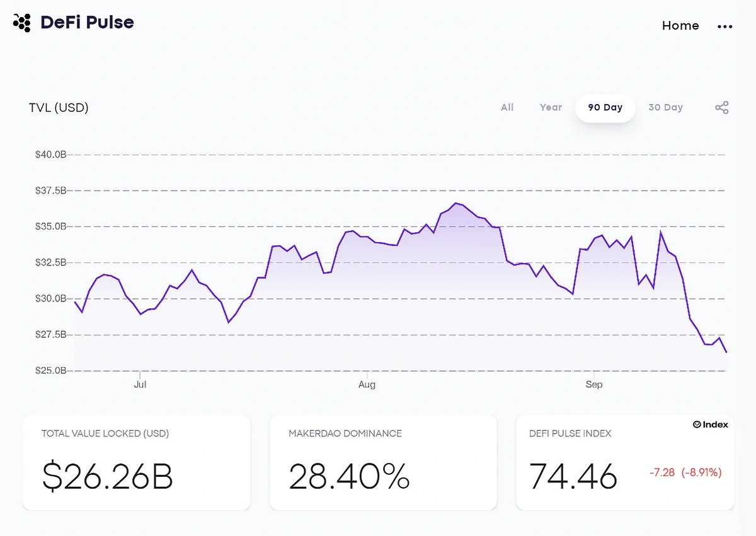Viewport: 756px width, 536px height.
Task: Click the share chart icon
Action: tap(722, 107)
